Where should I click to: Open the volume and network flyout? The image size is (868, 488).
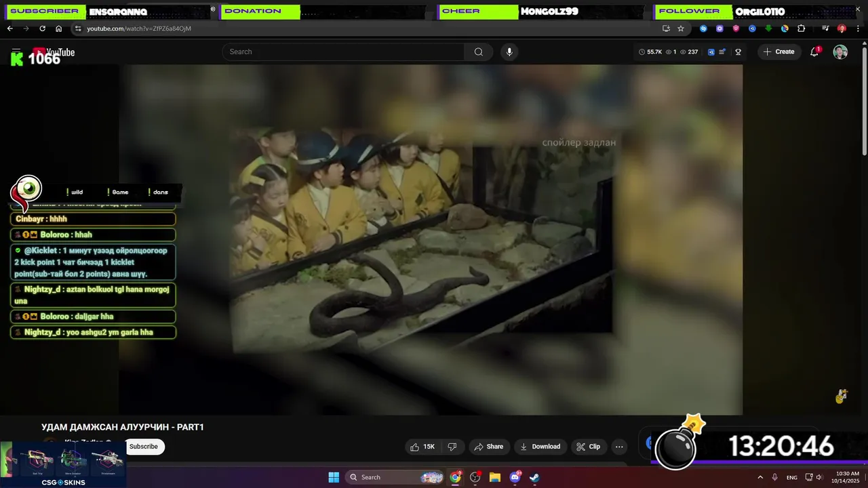pyautogui.click(x=814, y=477)
